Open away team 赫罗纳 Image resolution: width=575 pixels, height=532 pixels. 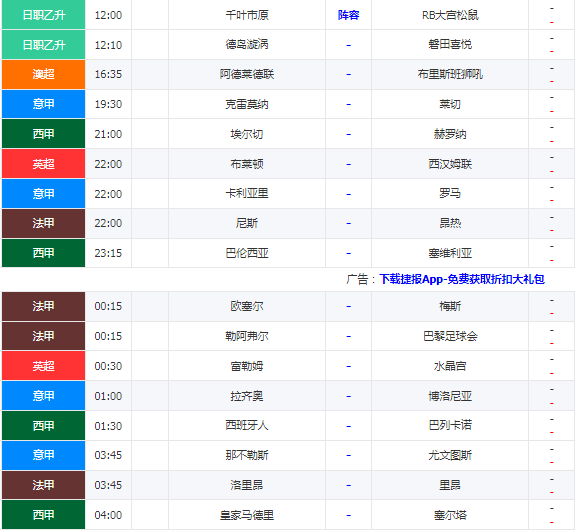(450, 134)
